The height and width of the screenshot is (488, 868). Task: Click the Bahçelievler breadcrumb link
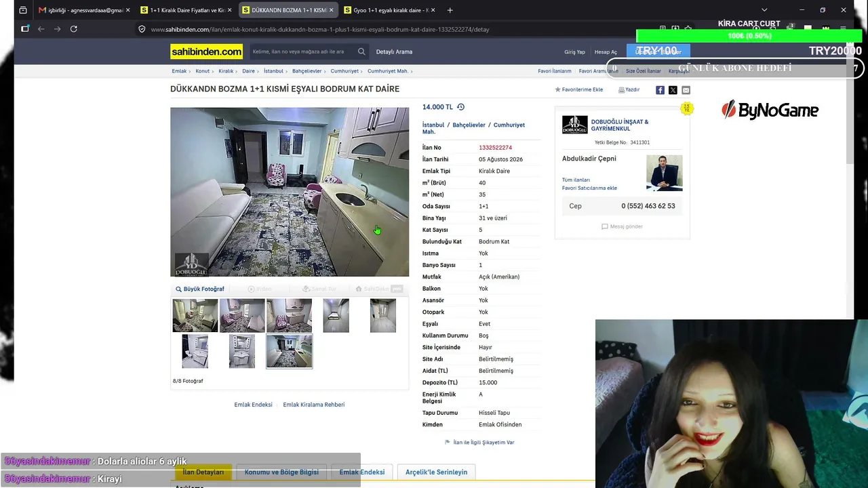[x=307, y=71]
